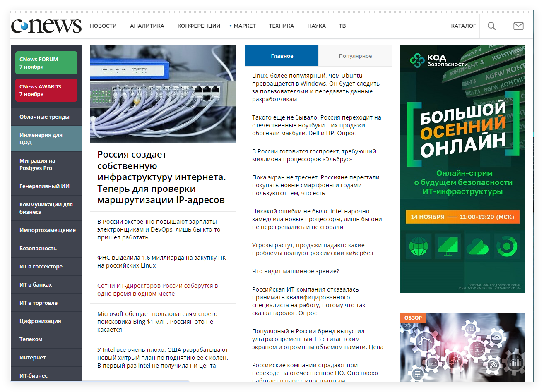The height and width of the screenshot is (392, 544).
Task: Open the ТВ section
Action: click(x=342, y=26)
